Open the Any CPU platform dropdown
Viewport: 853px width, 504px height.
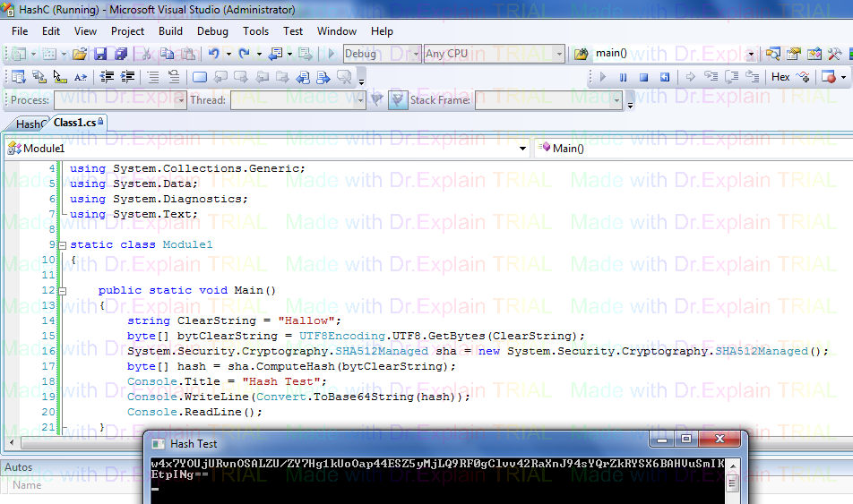(559, 54)
